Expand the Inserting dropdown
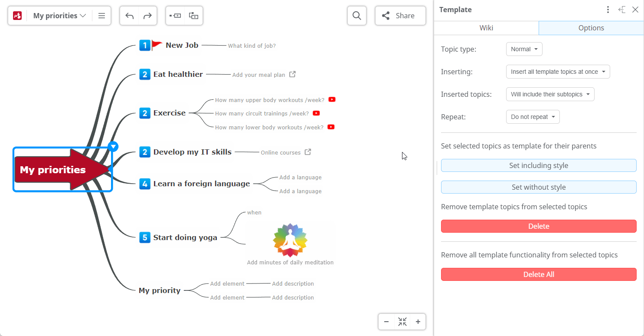Image resolution: width=644 pixels, height=336 pixels. click(x=558, y=72)
